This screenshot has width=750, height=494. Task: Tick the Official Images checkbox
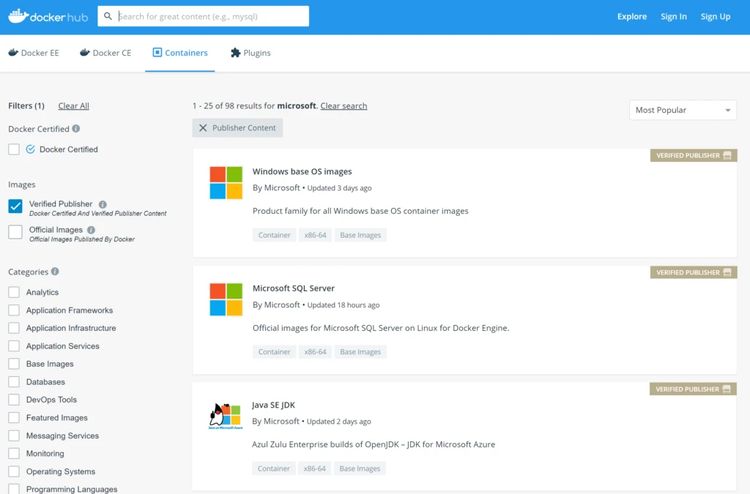click(x=15, y=232)
